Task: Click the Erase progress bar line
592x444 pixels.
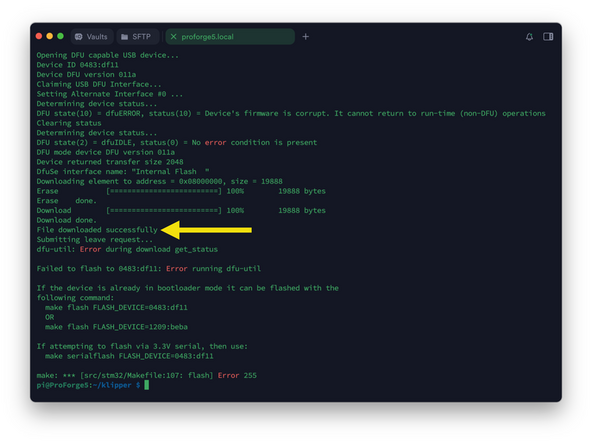Action: click(x=181, y=191)
